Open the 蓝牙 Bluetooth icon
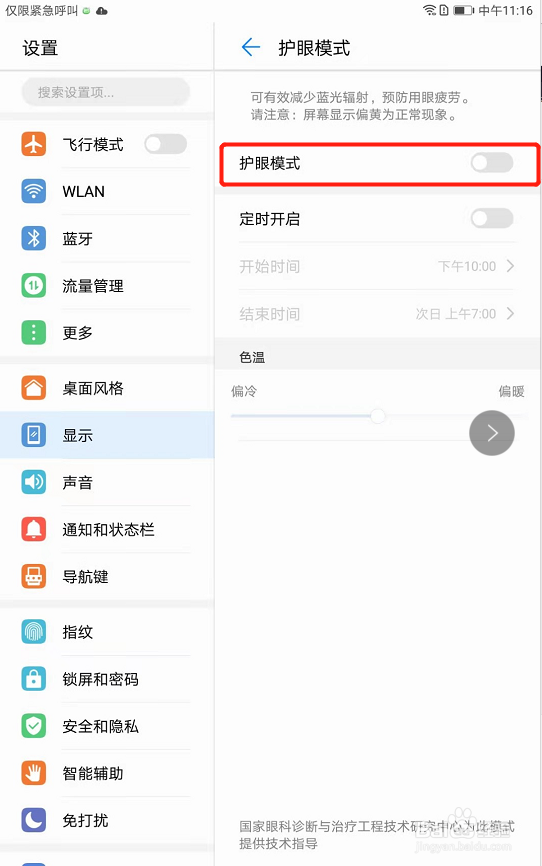The image size is (542, 866). coord(34,239)
